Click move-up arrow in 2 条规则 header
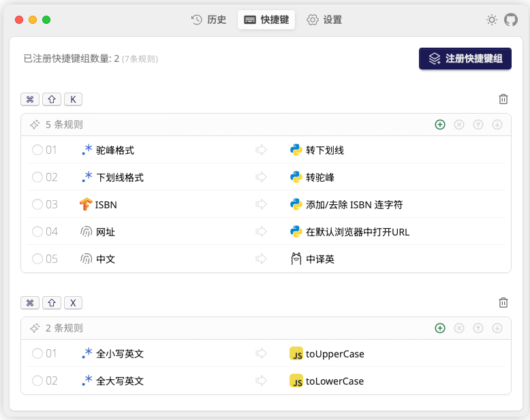This screenshot has width=530, height=420. pos(478,328)
